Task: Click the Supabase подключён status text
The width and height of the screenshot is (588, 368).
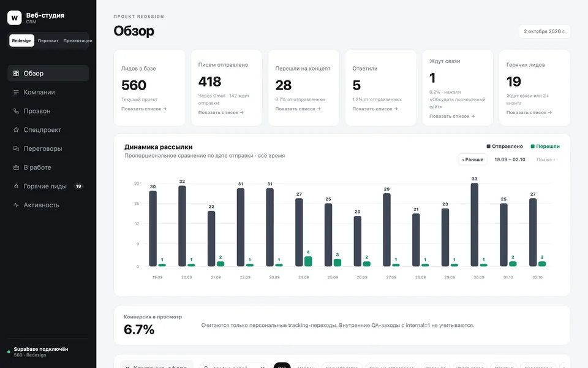Action: [x=41, y=349]
